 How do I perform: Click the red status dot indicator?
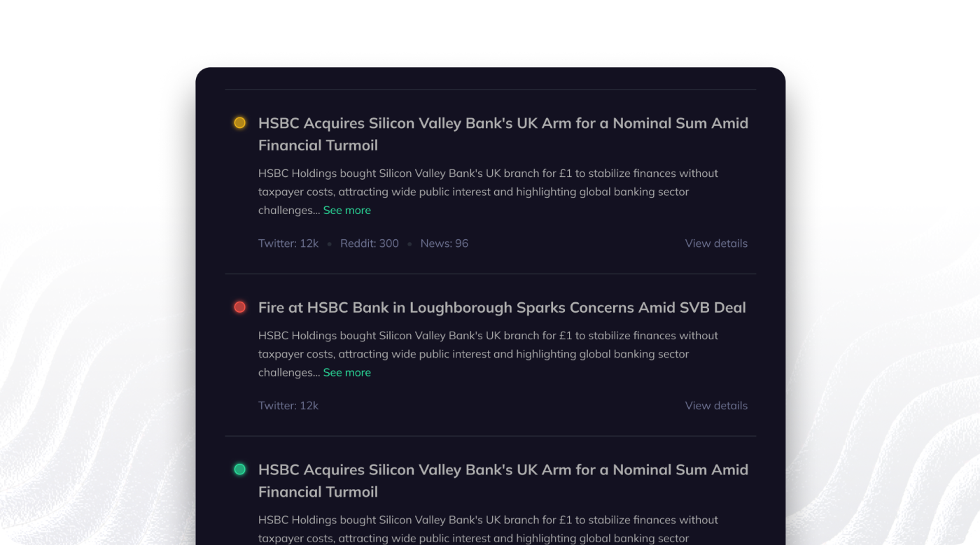click(239, 307)
